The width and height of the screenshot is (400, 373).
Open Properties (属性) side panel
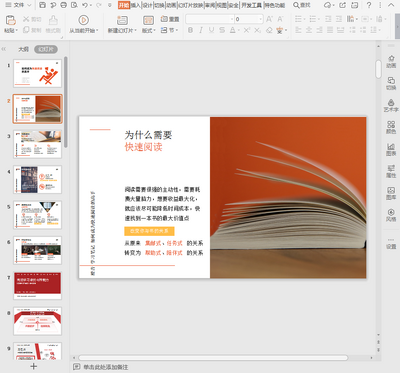(391, 171)
